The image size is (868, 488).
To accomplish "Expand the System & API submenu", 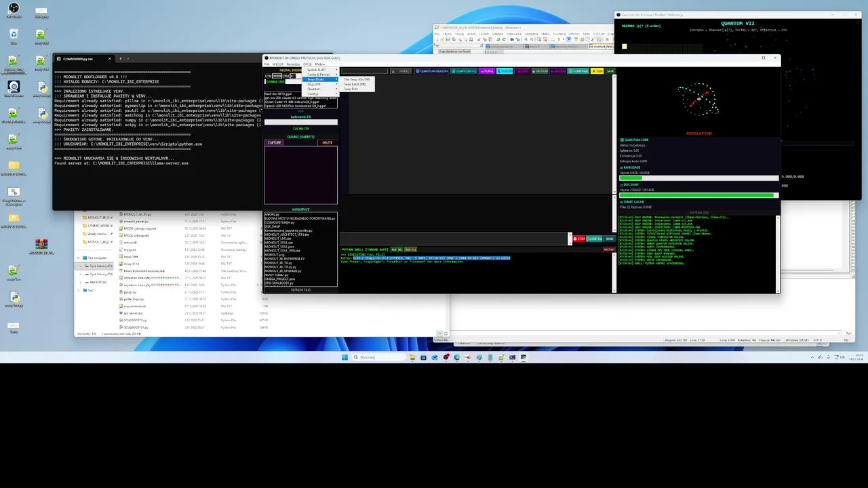I will coord(321,70).
